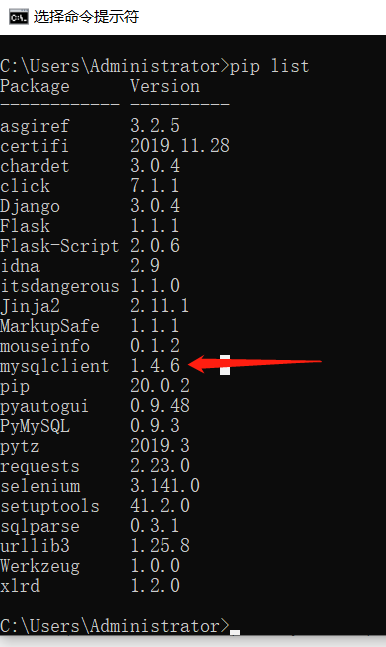
Task: Select requests version '2.23.0'
Action: pyautogui.click(x=160, y=466)
